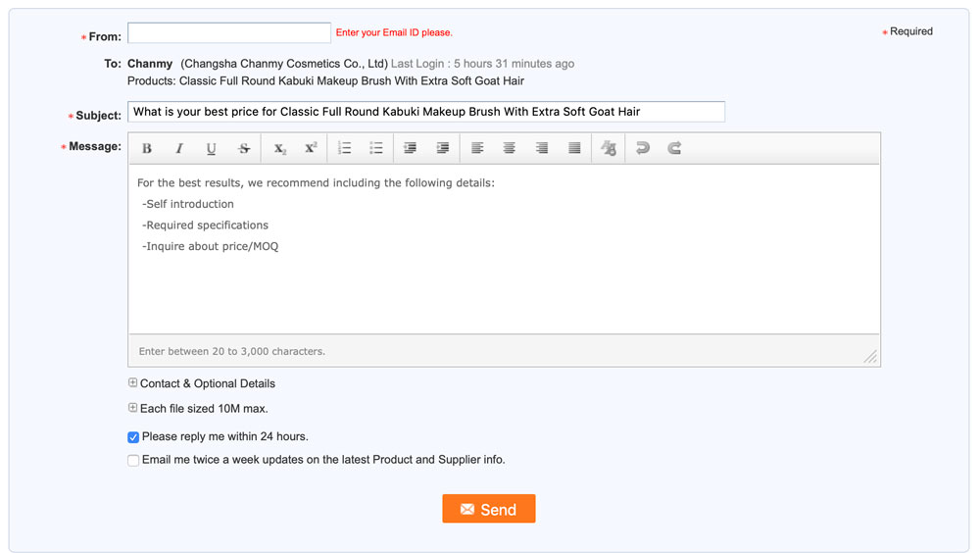Redo the last undone edit
Image resolution: width=980 pixels, height=553 pixels.
674,149
